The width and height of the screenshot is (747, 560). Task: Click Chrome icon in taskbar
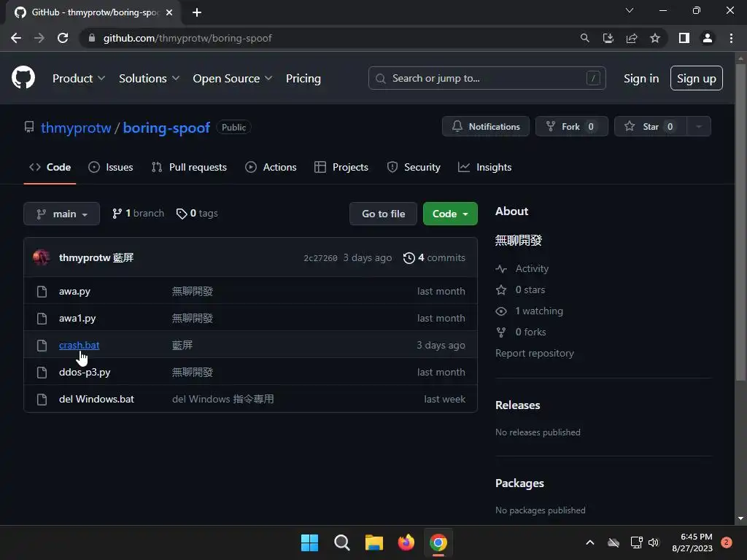click(438, 542)
